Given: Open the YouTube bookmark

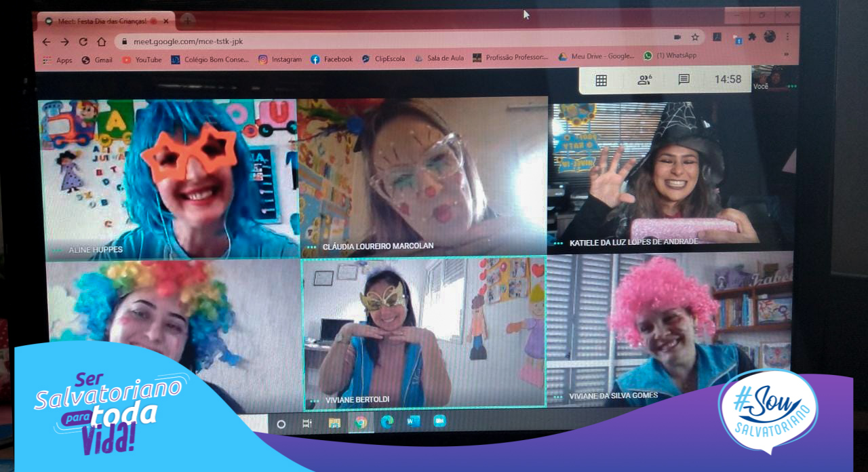Looking at the screenshot, I should [x=142, y=60].
